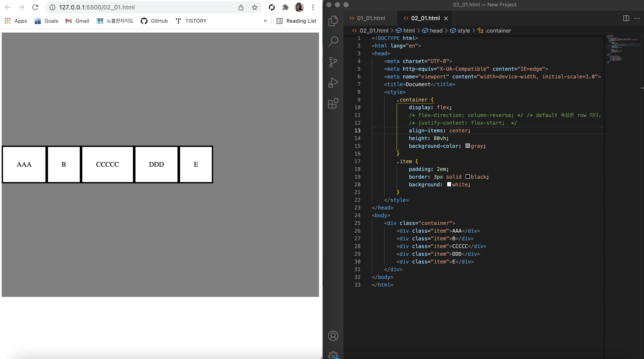Image resolution: width=644 pixels, height=359 pixels.
Task: Open the Search view in activity bar
Action: tap(333, 41)
